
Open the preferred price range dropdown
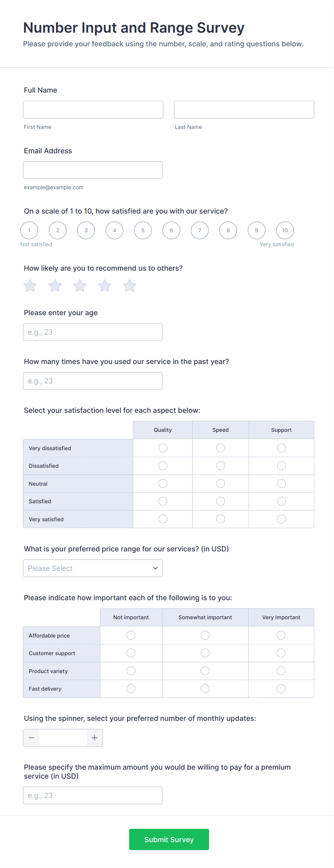click(x=93, y=568)
